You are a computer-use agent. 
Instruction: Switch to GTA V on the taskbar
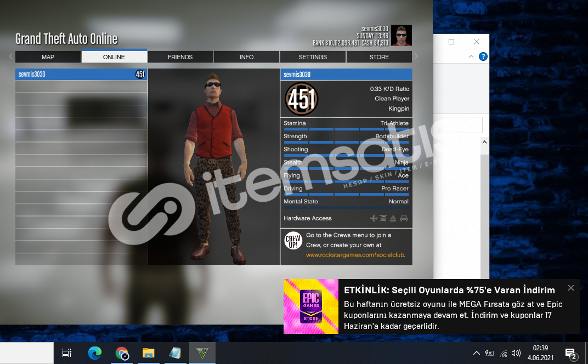pyautogui.click(x=202, y=352)
